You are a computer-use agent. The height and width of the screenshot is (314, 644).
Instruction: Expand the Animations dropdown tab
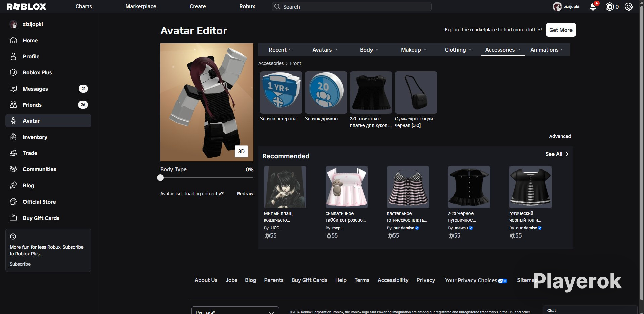tap(547, 50)
